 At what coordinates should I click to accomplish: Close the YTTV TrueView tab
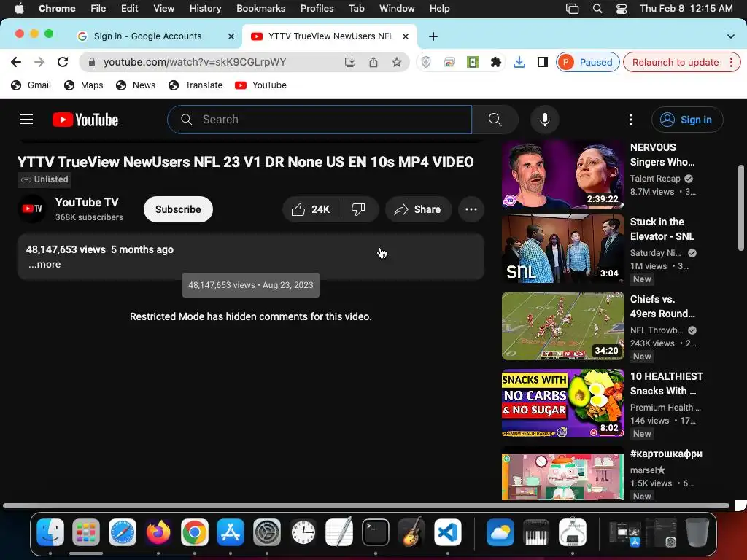point(406,36)
